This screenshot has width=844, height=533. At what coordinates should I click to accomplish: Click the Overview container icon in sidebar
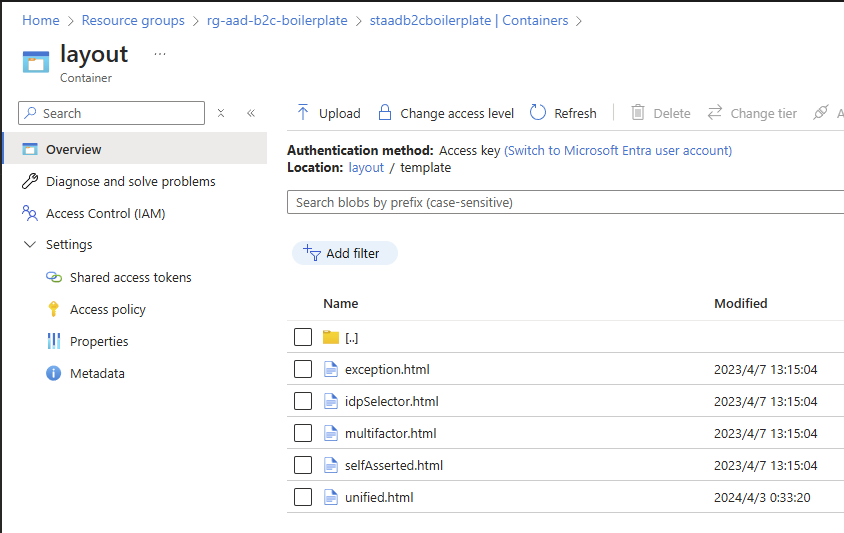tap(30, 149)
